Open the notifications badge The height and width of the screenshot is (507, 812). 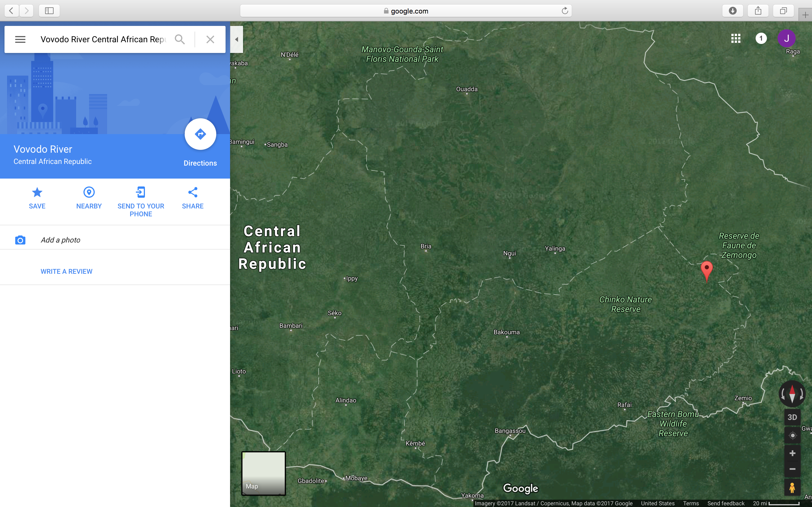761,38
